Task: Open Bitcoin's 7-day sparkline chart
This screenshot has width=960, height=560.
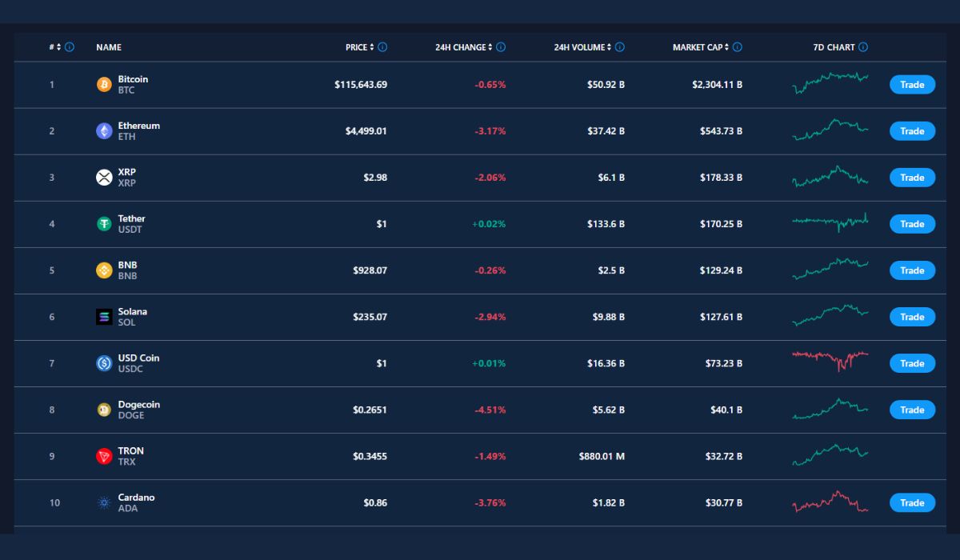Action: (830, 84)
